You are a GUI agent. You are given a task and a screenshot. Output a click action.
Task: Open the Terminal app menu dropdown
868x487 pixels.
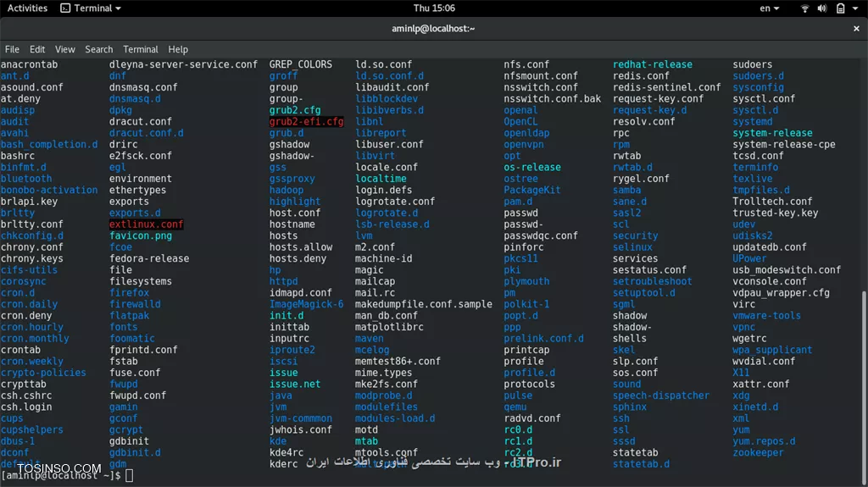pyautogui.click(x=91, y=8)
